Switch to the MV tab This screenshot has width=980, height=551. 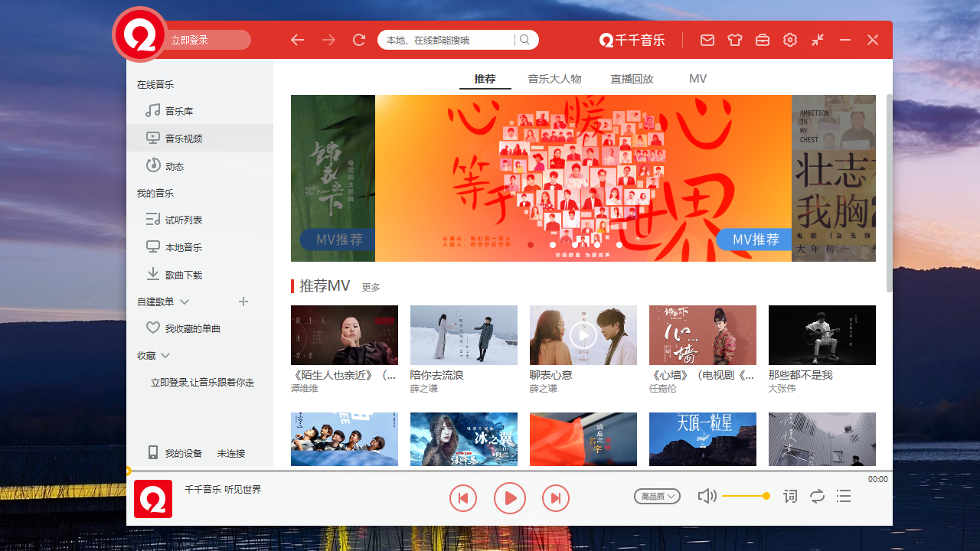click(x=697, y=79)
